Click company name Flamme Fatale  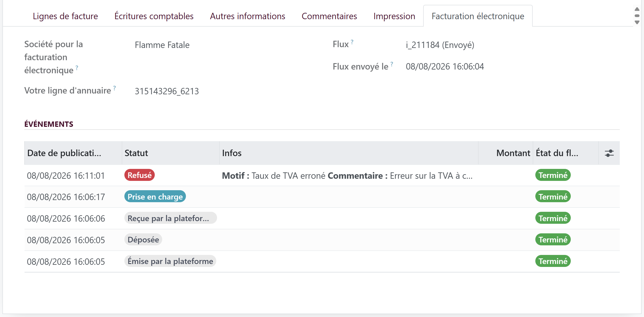(x=162, y=45)
